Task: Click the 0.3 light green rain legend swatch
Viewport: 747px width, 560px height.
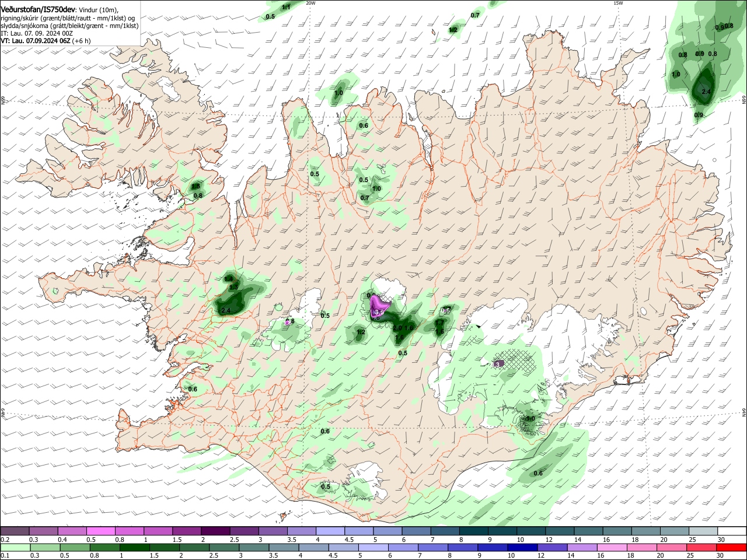Action: click(44, 548)
